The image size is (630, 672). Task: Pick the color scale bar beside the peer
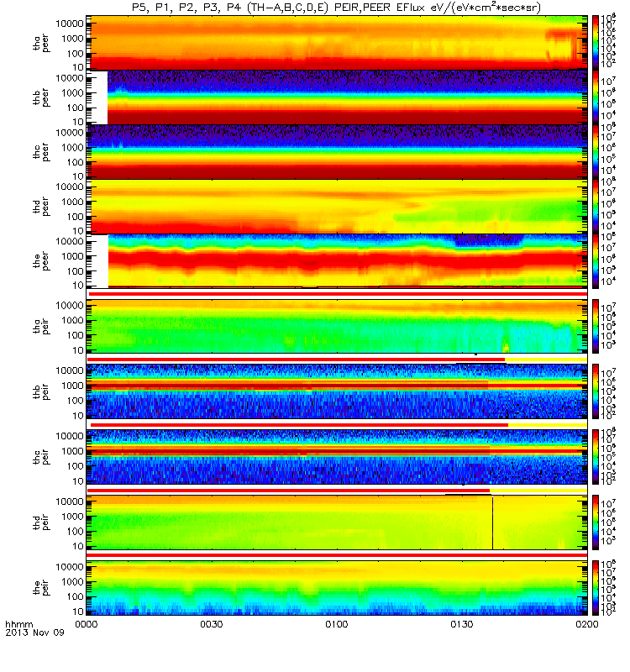coord(596,260)
